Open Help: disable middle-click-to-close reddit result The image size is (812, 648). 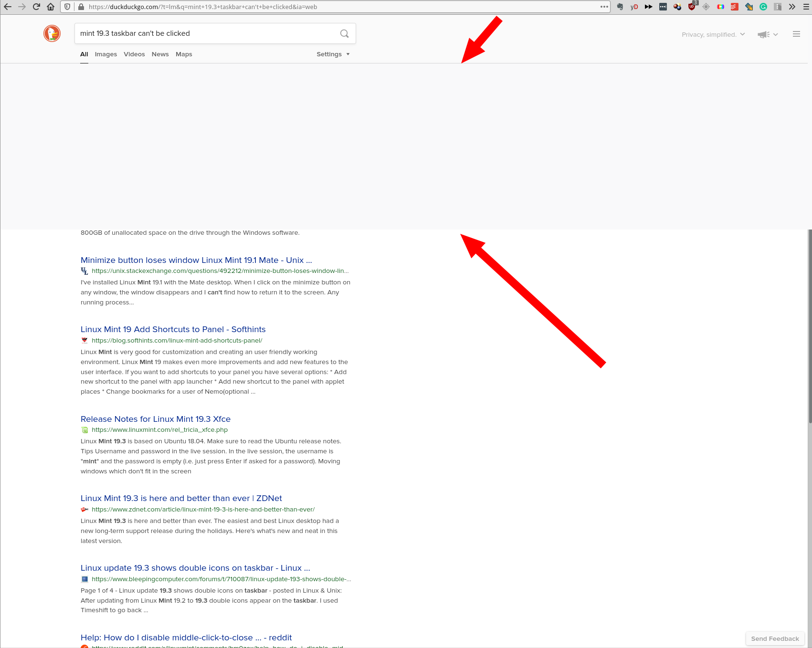pos(186,638)
